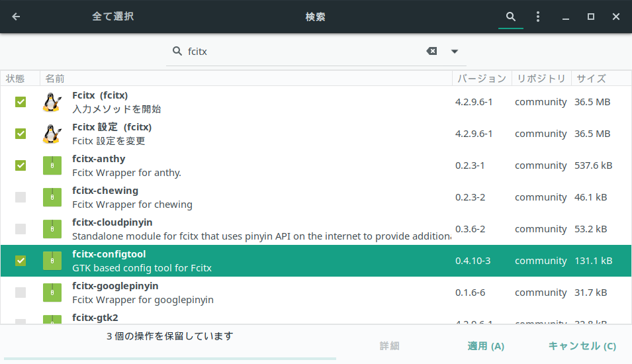Image resolution: width=632 pixels, height=364 pixels.
Task: Uncheck the Fcitx 設定 checkbox
Action: [x=21, y=134]
